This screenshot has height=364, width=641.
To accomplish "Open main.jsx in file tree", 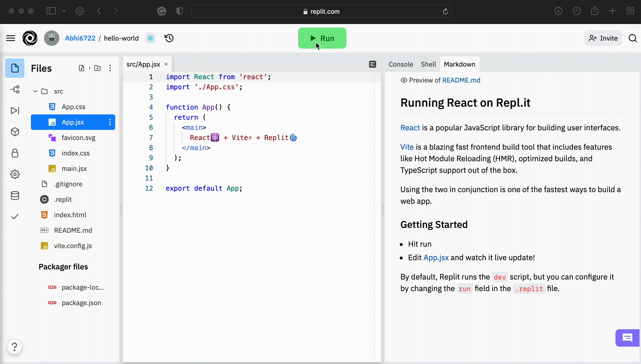I will point(73,168).
